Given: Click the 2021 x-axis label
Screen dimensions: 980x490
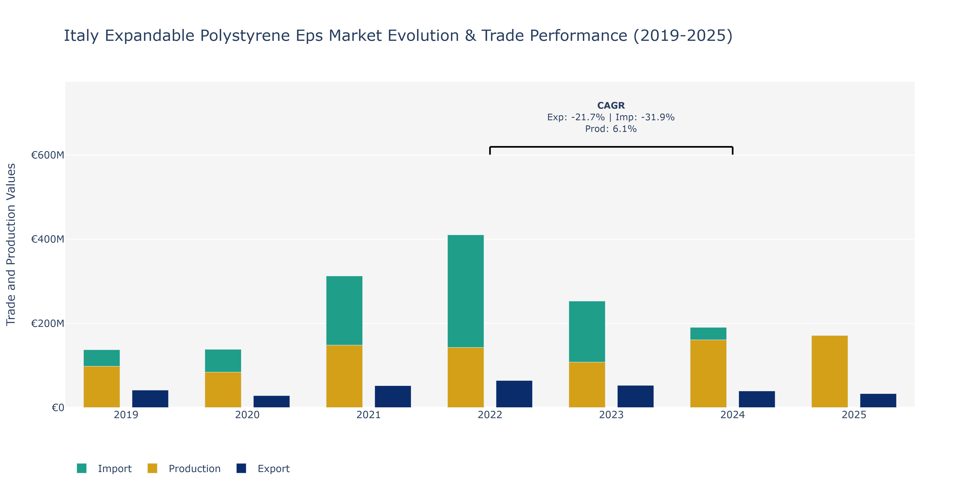Looking at the screenshot, I should [x=369, y=415].
